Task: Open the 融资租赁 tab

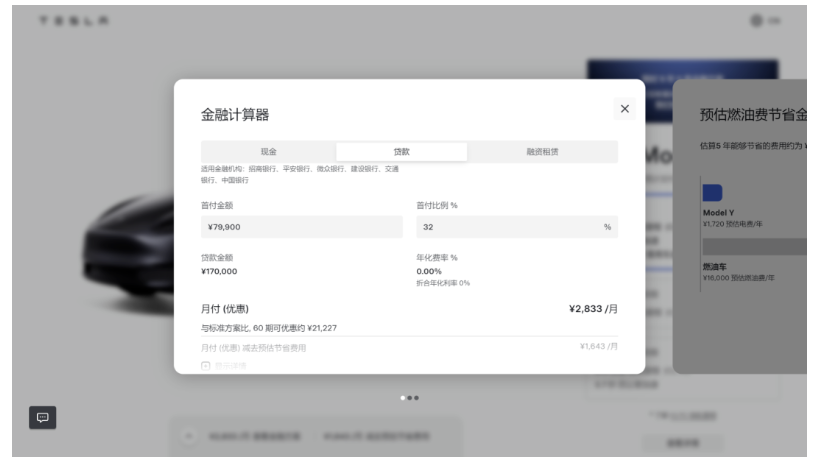Action: point(542,152)
